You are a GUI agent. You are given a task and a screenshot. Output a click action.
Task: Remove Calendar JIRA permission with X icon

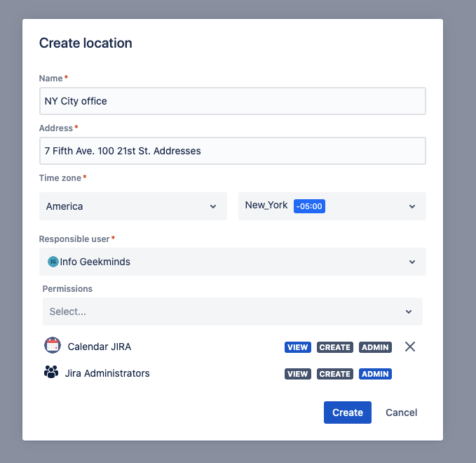pyautogui.click(x=410, y=347)
